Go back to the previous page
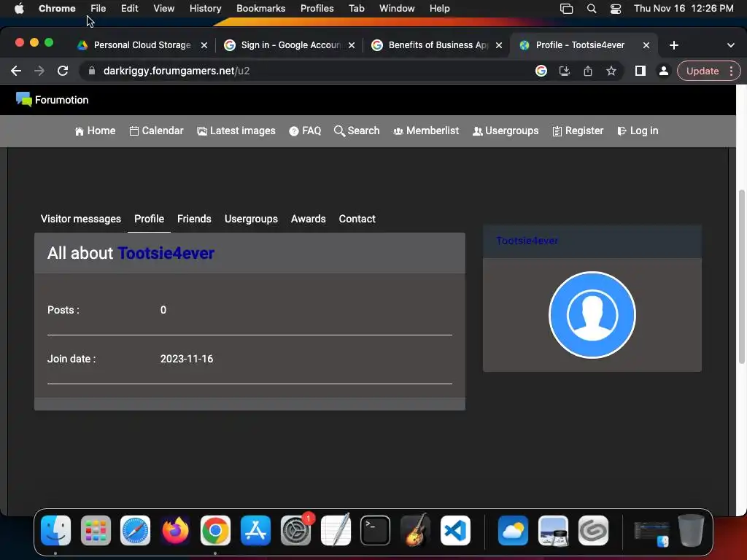Image resolution: width=747 pixels, height=560 pixels. pos(16,71)
